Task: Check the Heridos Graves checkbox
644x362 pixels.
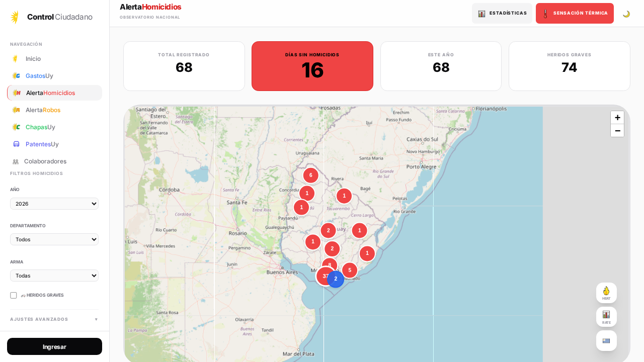Action: 14,295
